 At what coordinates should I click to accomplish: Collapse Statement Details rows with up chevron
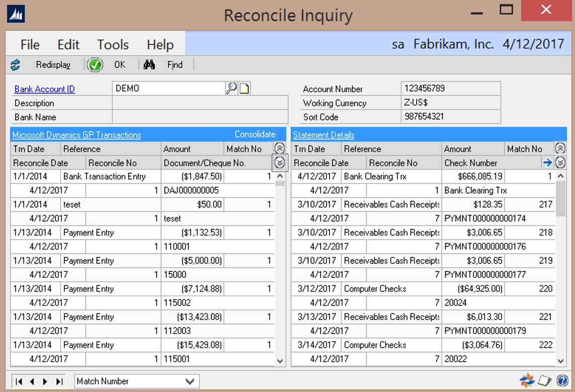coord(560,148)
